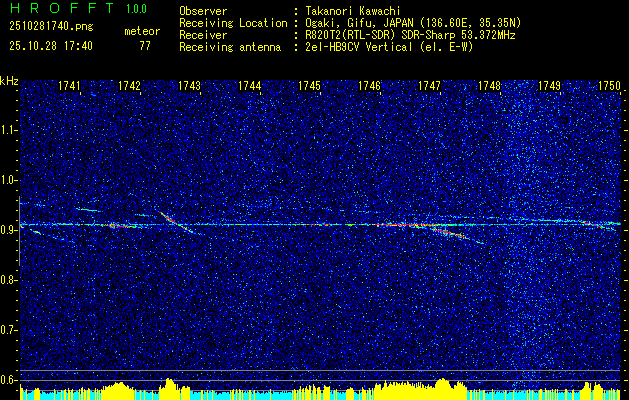Click the Observer label
Screen dimensions: 629x400
[203, 11]
